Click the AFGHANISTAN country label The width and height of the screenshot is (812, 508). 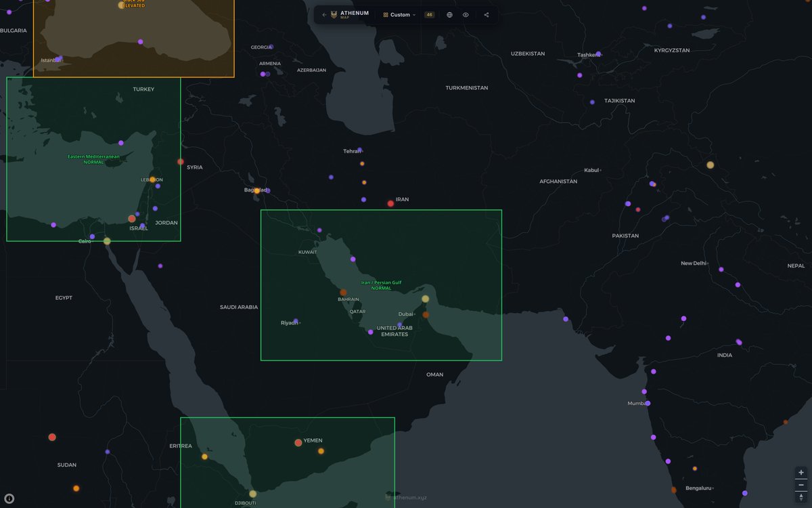[558, 182]
